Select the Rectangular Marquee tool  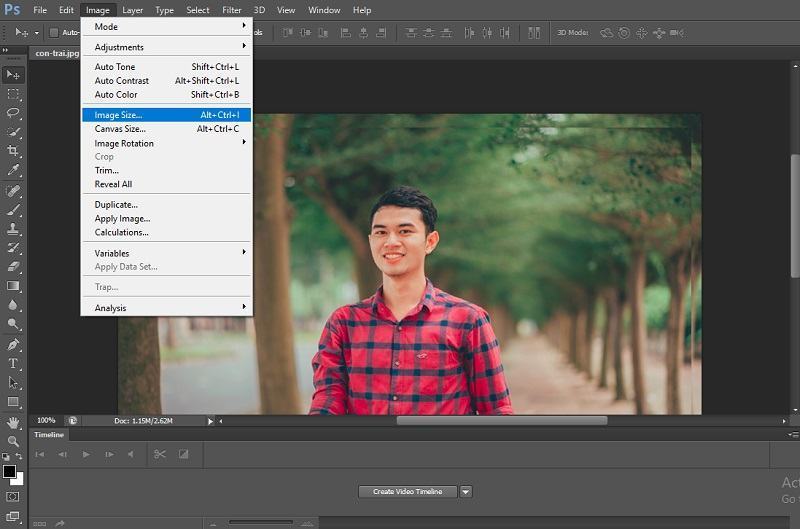[x=13, y=94]
